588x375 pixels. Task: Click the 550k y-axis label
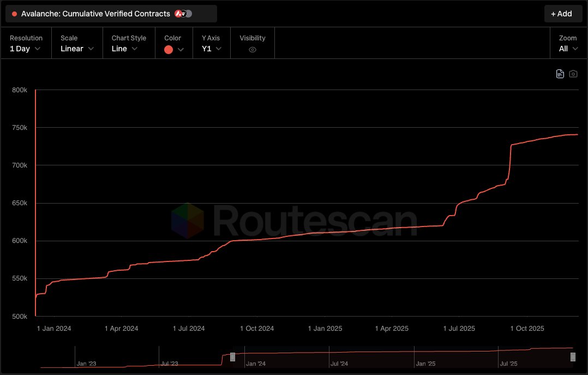[x=20, y=278]
